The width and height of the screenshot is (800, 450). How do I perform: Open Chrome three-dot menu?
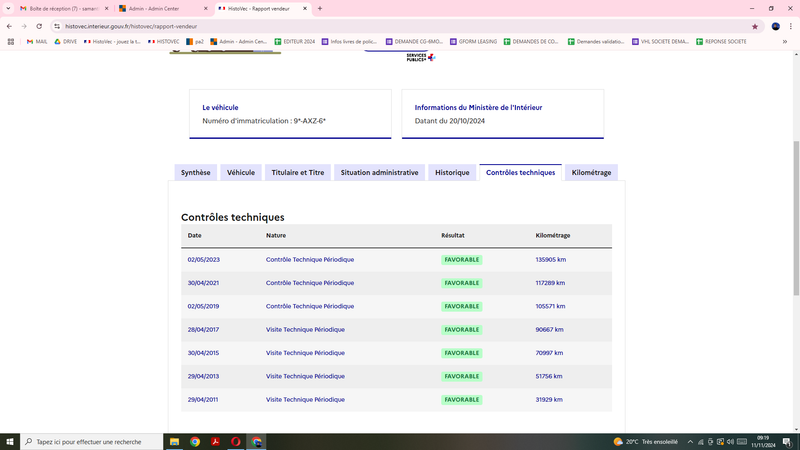(790, 27)
